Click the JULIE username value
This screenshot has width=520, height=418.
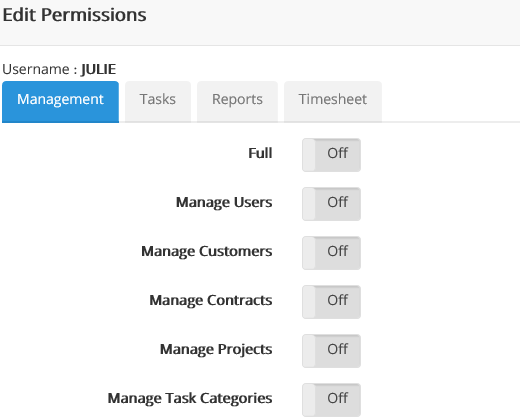pos(99,69)
